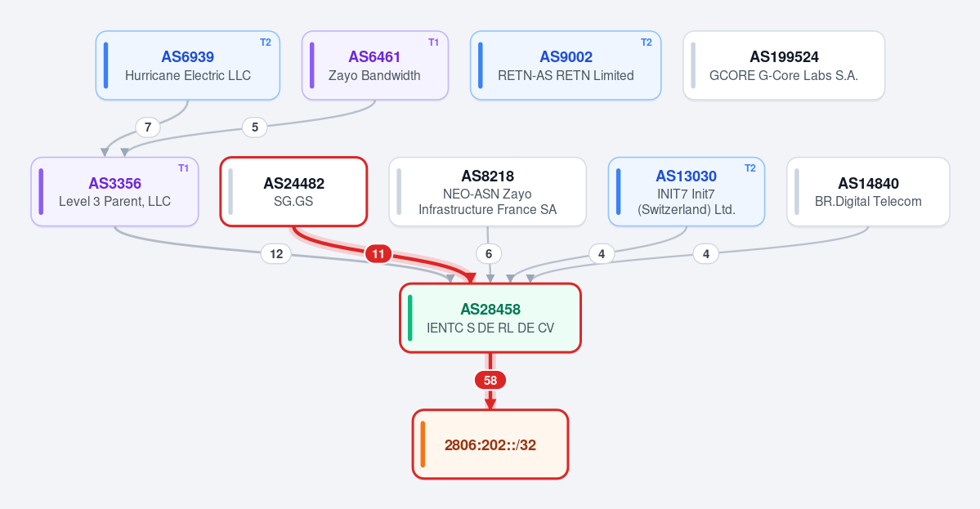
Task: Select the 2806:202::/32 prefix box
Action: coord(490,444)
